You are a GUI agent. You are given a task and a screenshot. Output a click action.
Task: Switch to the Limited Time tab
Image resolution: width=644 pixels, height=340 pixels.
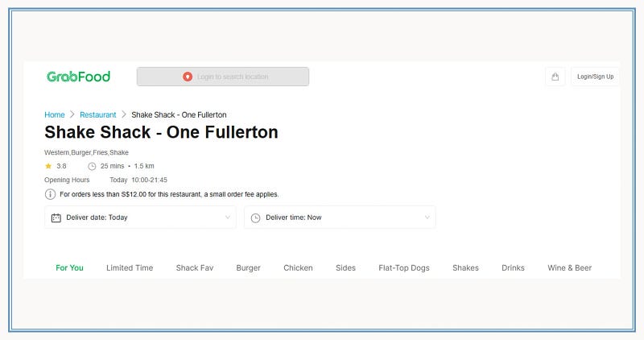130,267
